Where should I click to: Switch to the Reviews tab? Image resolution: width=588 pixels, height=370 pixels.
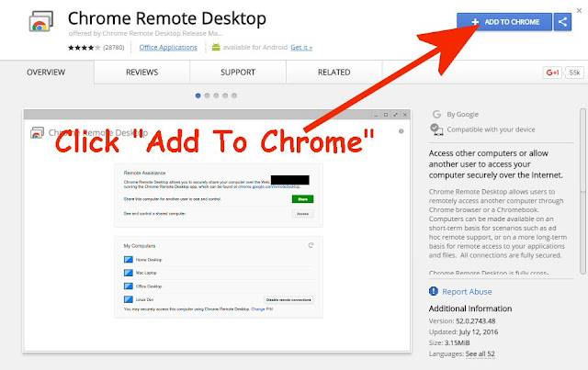(141, 72)
